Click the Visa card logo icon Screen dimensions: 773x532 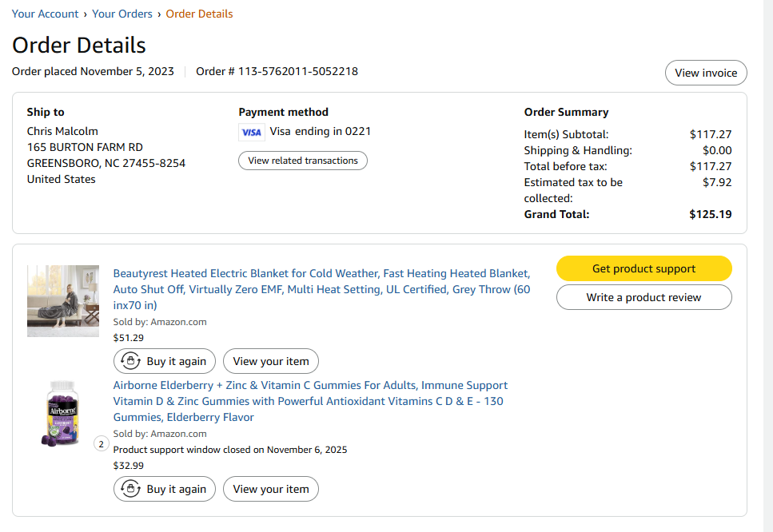(x=252, y=132)
